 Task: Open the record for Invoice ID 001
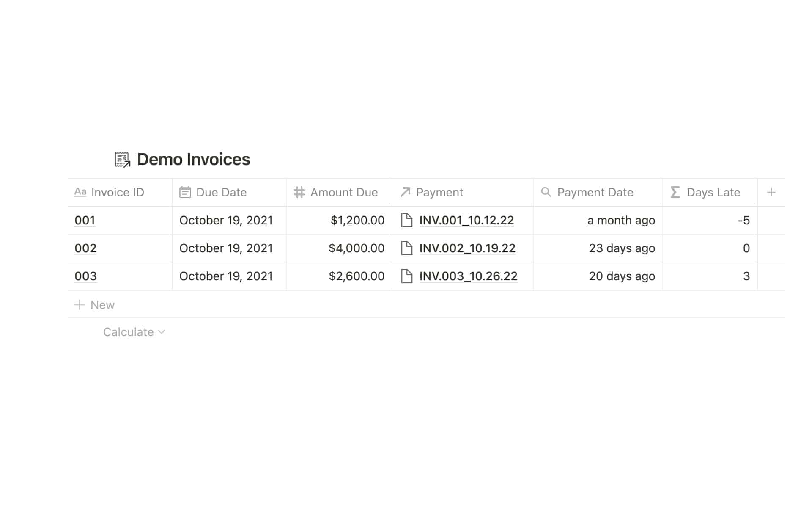pyautogui.click(x=85, y=220)
